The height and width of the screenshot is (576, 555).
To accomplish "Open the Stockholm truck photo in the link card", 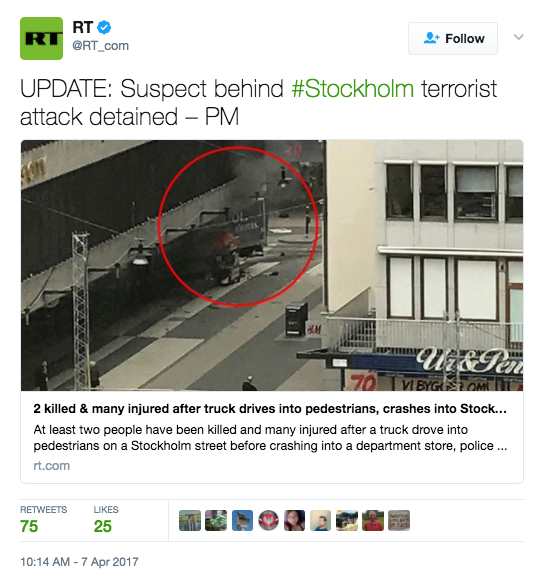I will point(272,265).
